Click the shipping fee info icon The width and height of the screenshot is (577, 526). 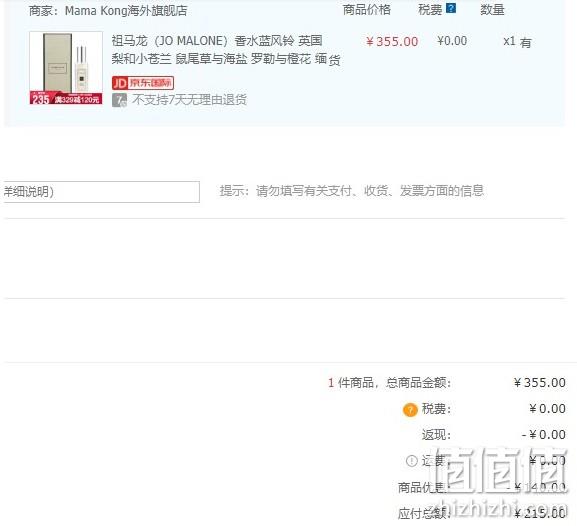pos(411,460)
